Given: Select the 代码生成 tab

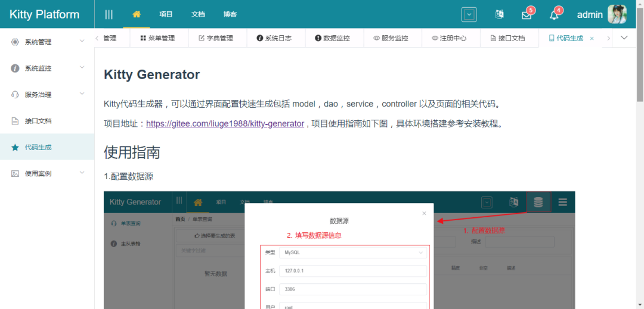Looking at the screenshot, I should 570,38.
